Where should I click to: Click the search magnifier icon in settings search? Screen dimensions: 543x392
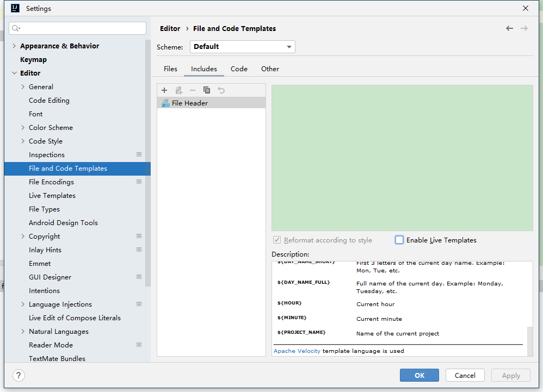point(16,28)
